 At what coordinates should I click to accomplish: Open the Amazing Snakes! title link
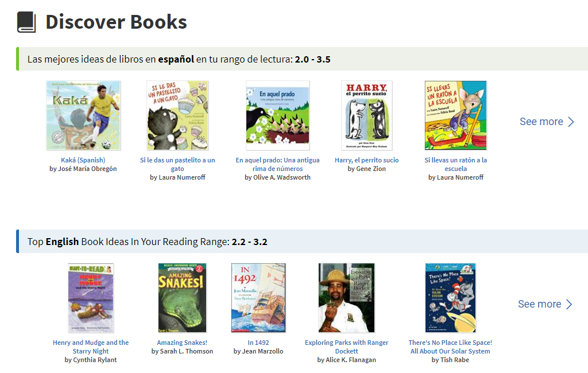tap(182, 343)
